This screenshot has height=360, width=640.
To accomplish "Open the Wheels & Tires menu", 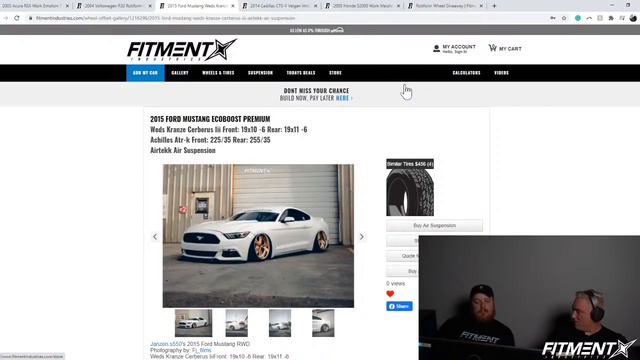I will [x=218, y=73].
